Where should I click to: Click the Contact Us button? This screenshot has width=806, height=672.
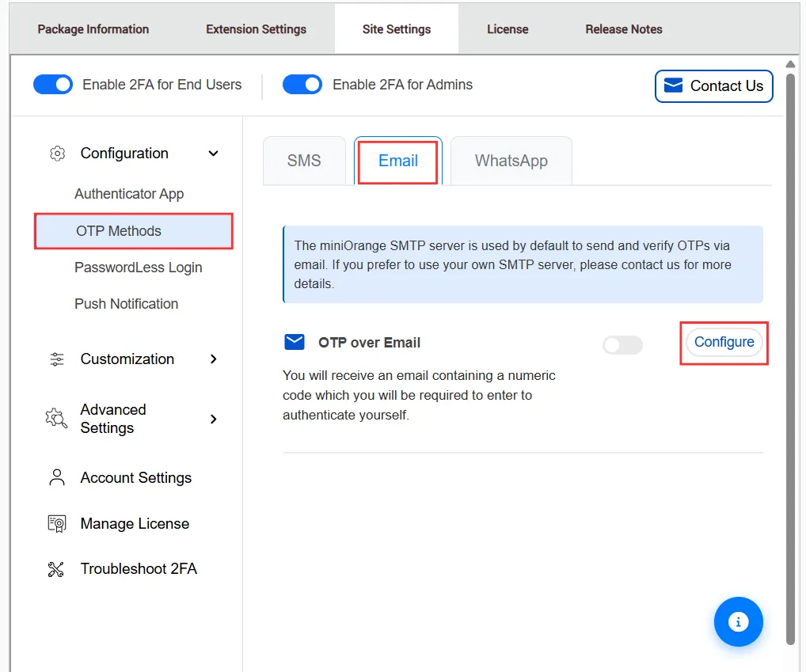(x=713, y=86)
